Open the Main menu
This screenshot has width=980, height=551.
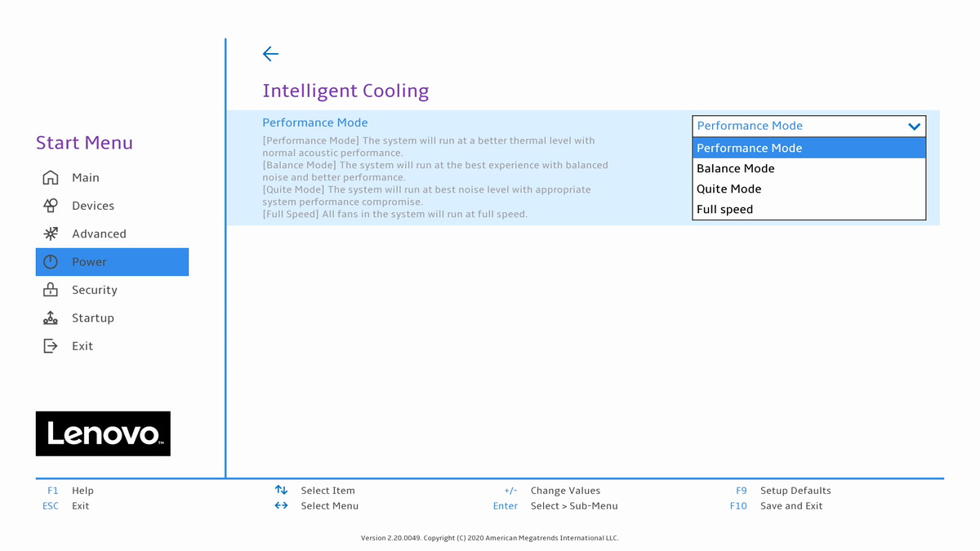[112, 177]
